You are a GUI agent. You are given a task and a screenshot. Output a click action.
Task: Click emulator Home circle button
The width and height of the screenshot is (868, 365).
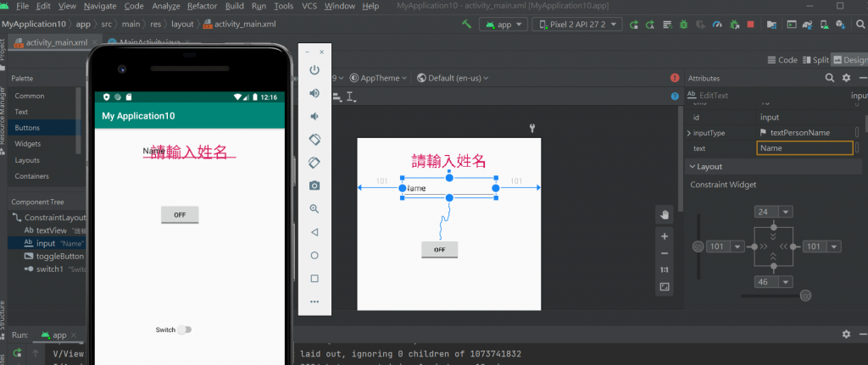(314, 256)
